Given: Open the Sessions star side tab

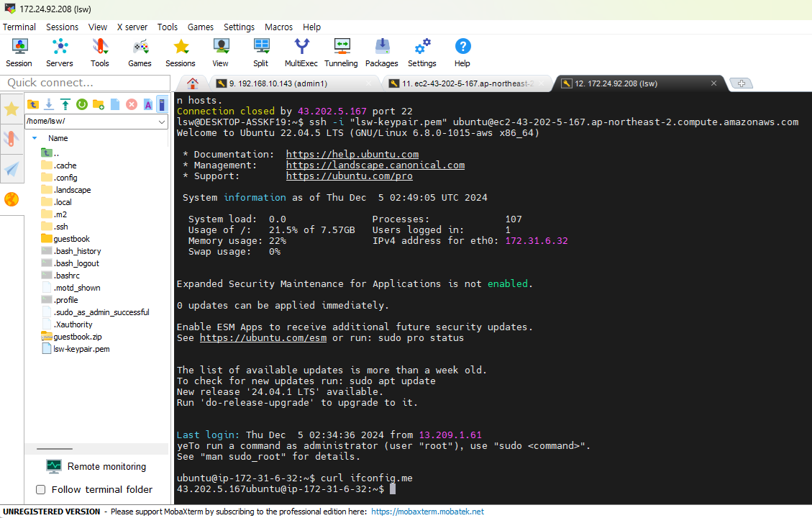Looking at the screenshot, I should pyautogui.click(x=12, y=109).
